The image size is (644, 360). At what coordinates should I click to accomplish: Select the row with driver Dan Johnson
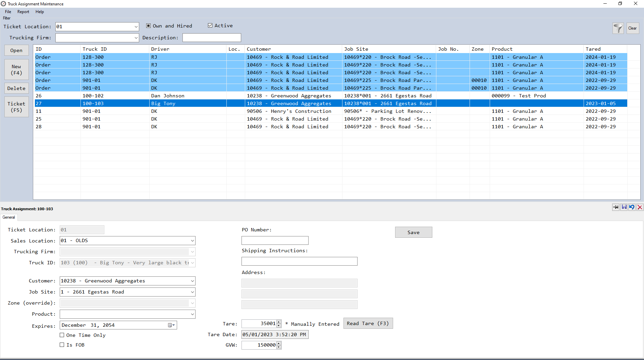coord(331,96)
